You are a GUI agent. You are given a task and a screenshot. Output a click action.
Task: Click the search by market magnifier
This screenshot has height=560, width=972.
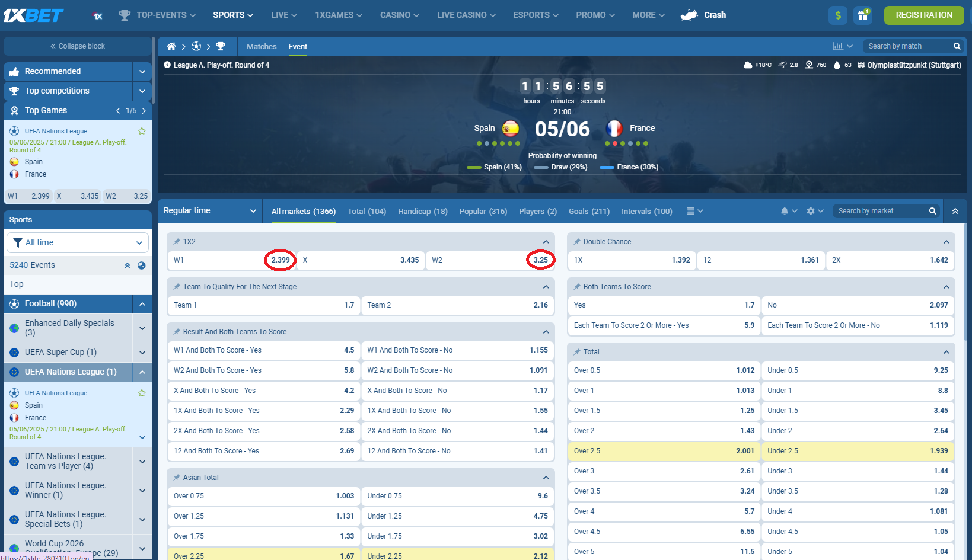tap(932, 211)
